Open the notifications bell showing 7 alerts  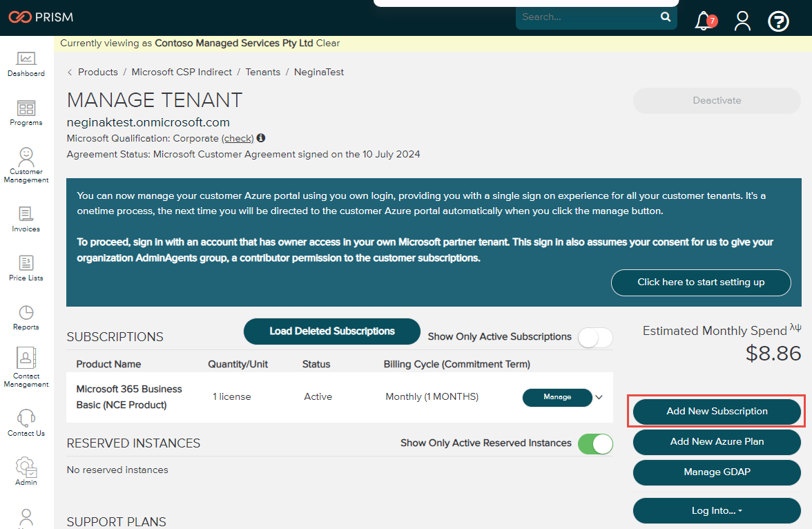click(704, 21)
